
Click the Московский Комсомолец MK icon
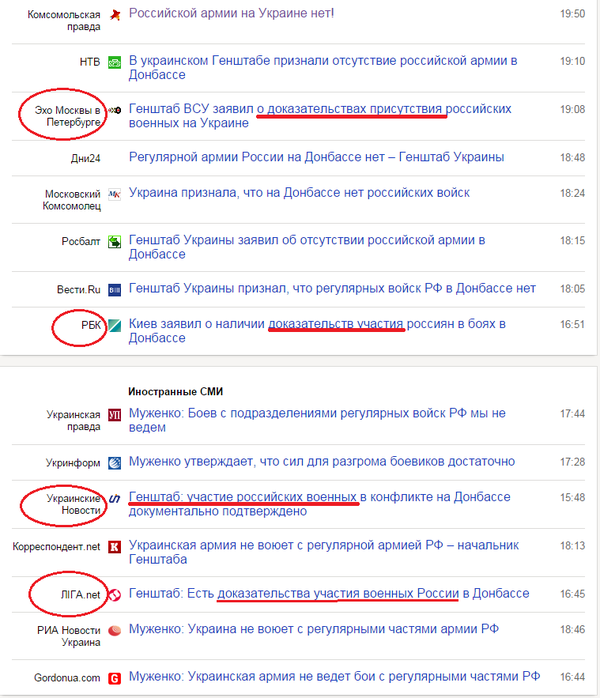click(114, 195)
